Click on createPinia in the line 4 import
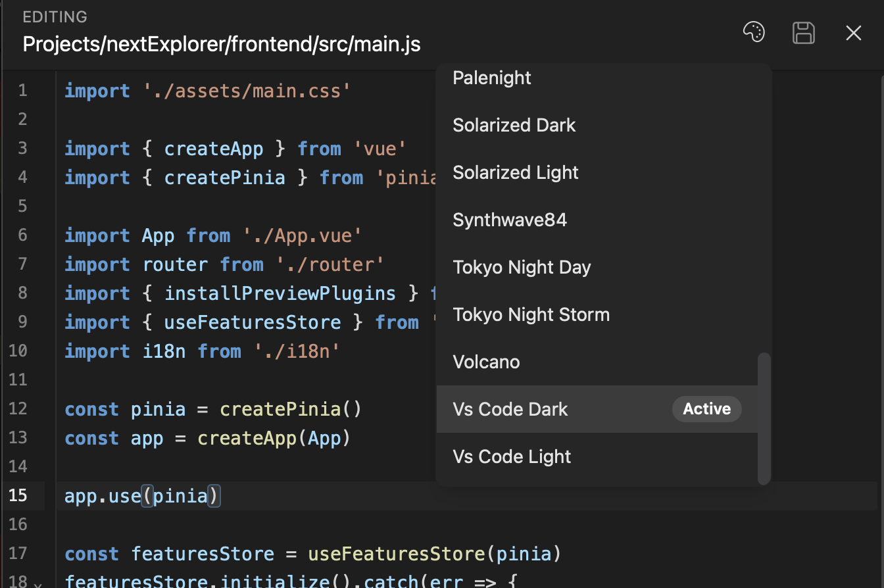The image size is (884, 588). pyautogui.click(x=225, y=178)
